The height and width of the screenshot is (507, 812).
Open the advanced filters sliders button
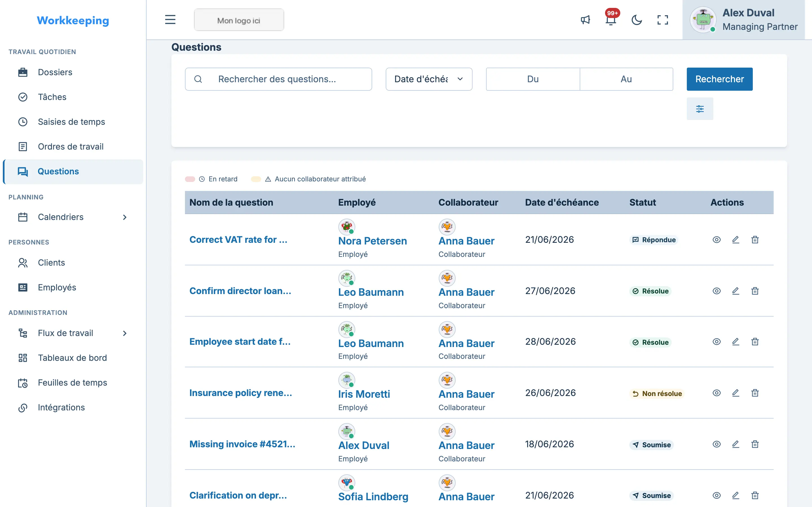(x=700, y=109)
